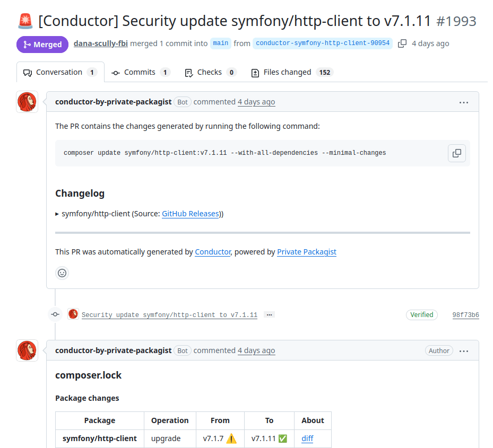This screenshot has width=493, height=448.
Task: Click the small commit author avatar
Action: tap(73, 314)
